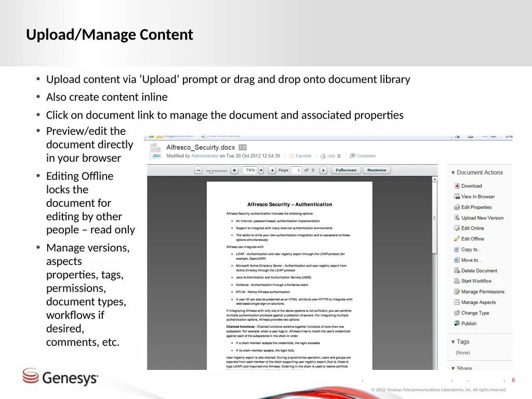Click the View In Browser icon
The height and width of the screenshot is (399, 532).
click(457, 196)
